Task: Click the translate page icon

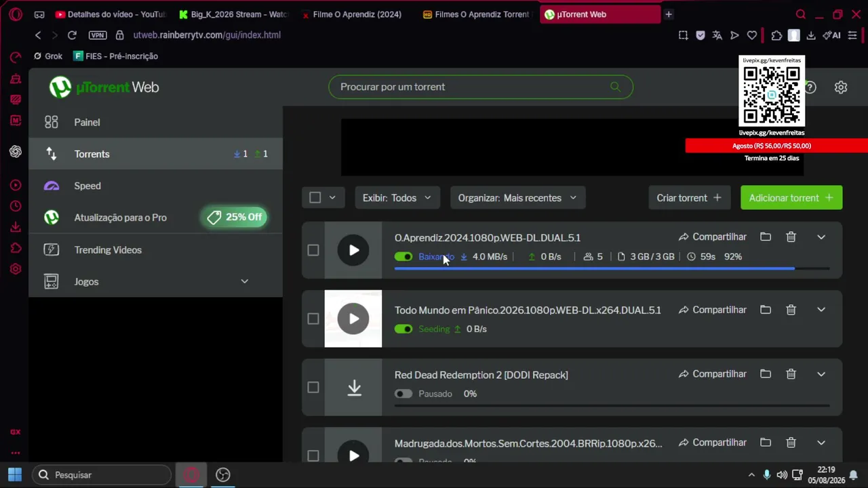Action: click(717, 35)
